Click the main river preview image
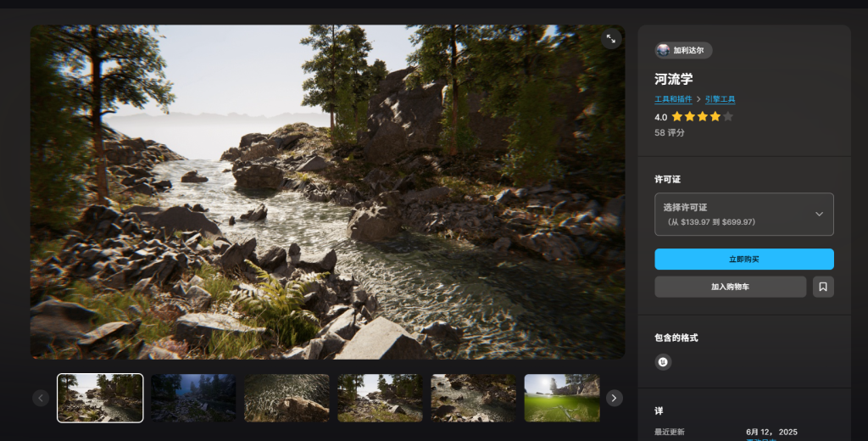 [327, 192]
